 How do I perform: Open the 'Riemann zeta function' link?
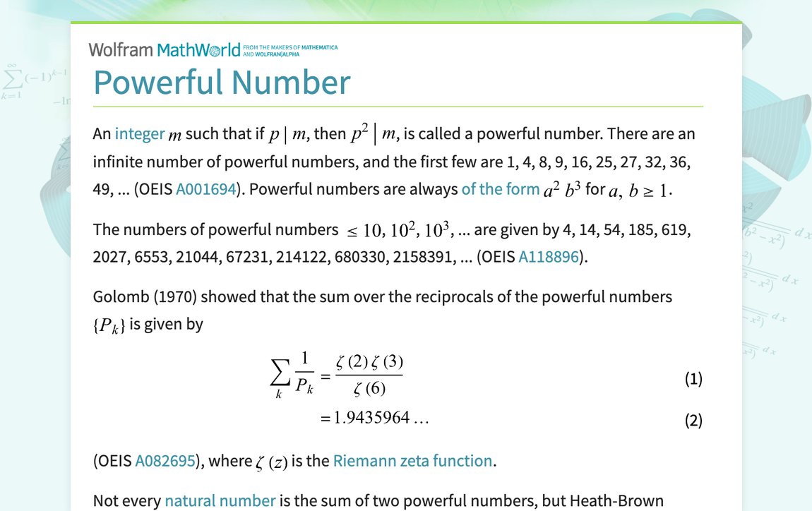[412, 460]
